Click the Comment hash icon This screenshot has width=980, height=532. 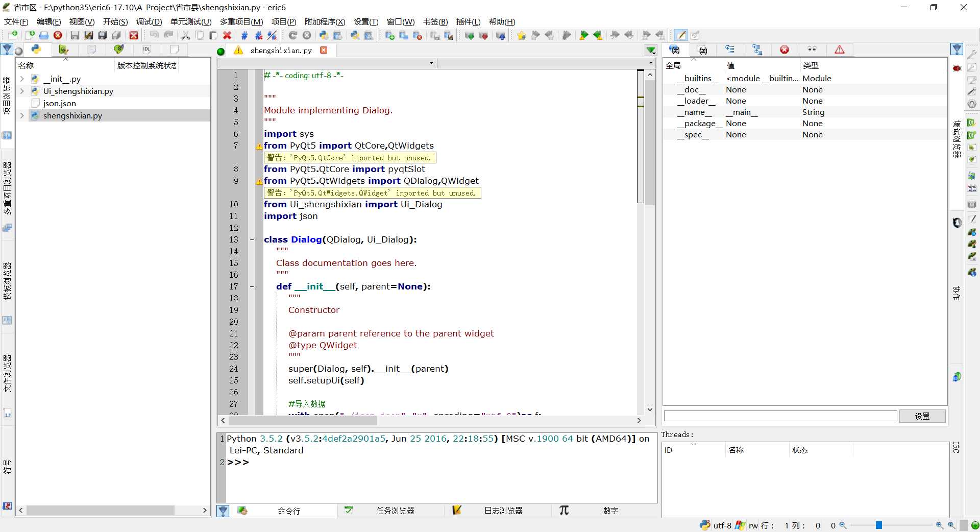244,35
